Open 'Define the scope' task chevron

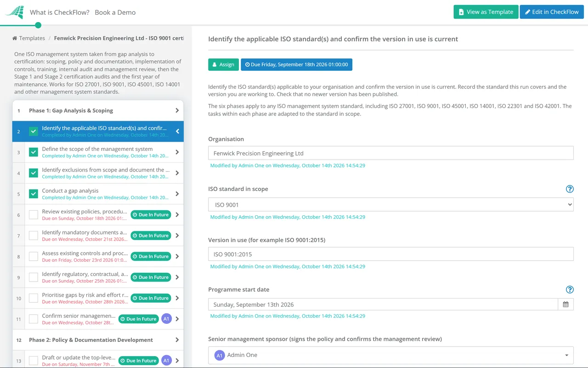177,152
